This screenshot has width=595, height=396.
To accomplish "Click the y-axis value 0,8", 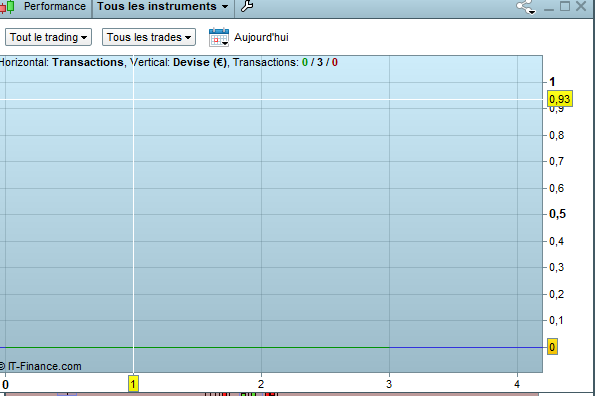I will tap(557, 135).
